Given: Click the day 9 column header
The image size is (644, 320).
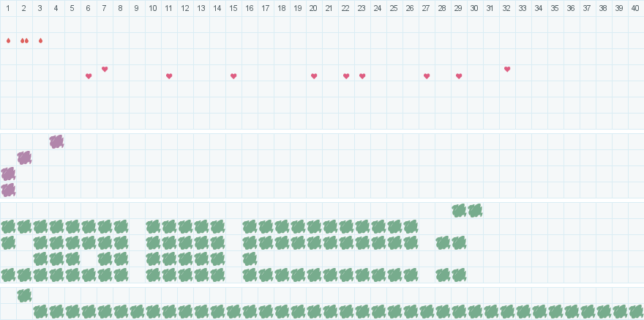Looking at the screenshot, I should [137, 8].
